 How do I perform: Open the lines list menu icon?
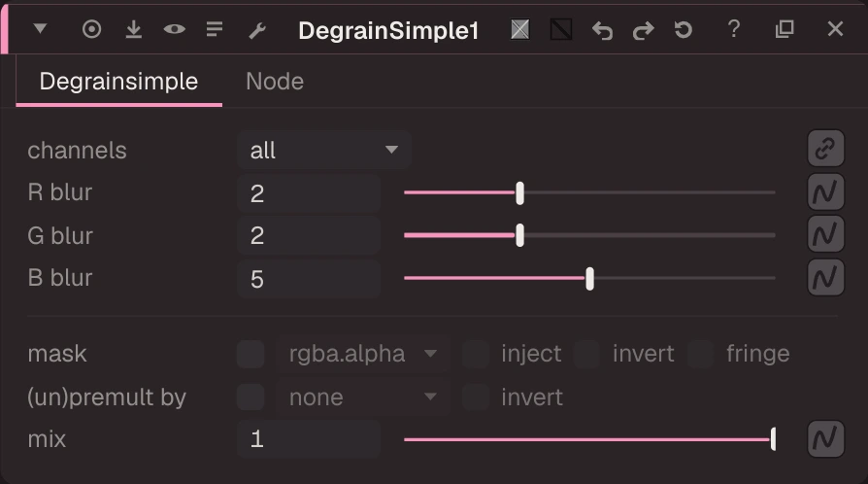[x=215, y=29]
